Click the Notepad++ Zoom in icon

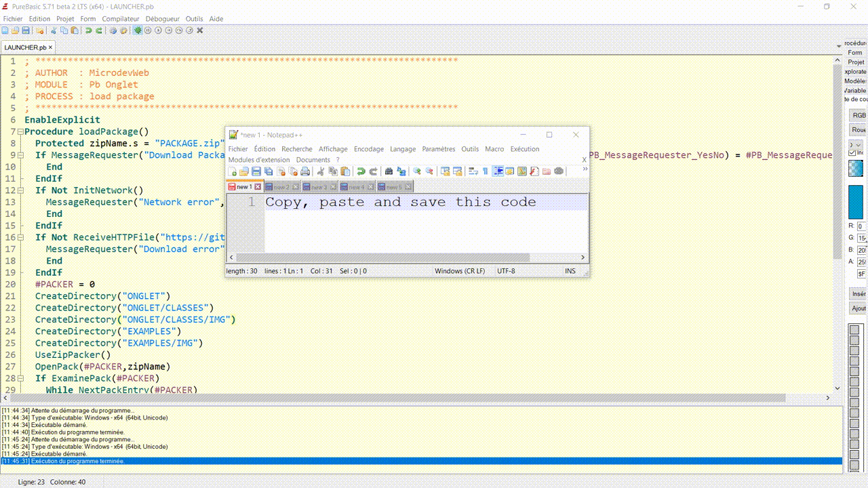coord(417,171)
